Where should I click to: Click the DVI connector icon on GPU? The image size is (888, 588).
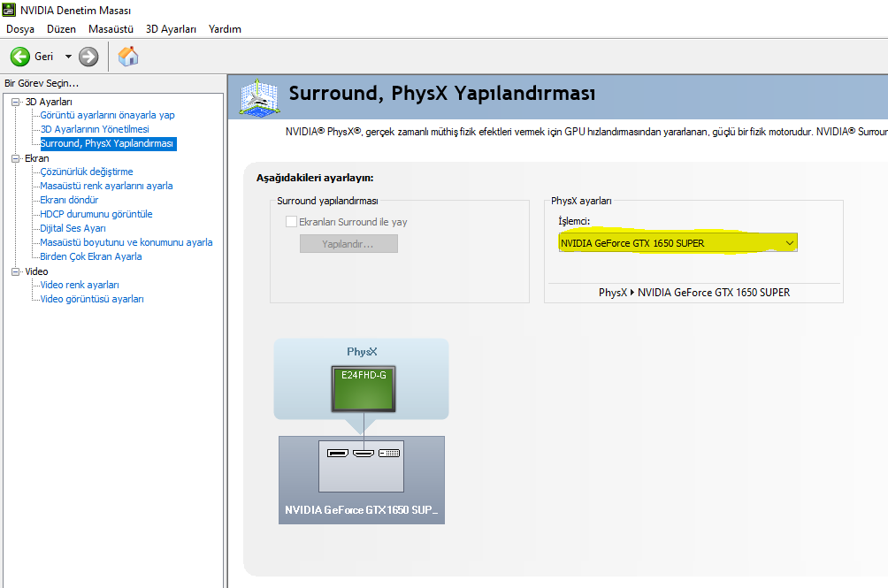click(389, 454)
